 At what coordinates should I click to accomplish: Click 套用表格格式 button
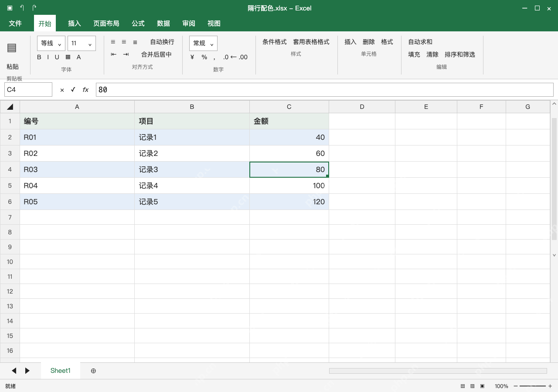[x=311, y=42]
